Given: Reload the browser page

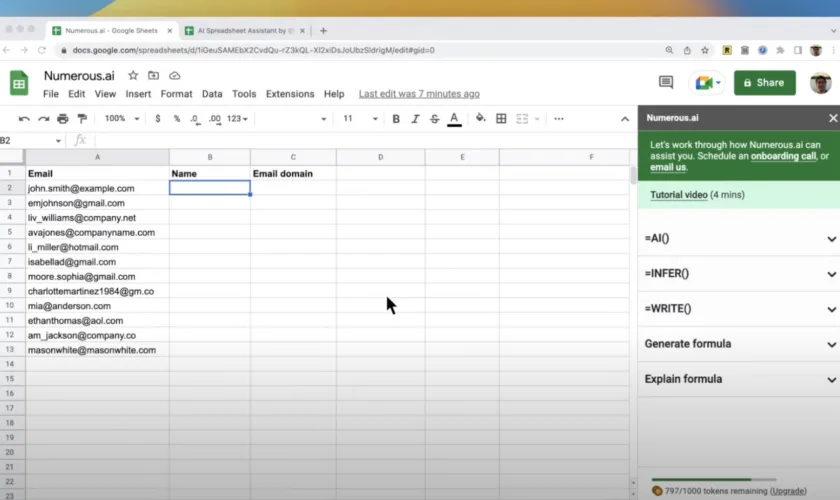Looking at the screenshot, I should coord(42,50).
